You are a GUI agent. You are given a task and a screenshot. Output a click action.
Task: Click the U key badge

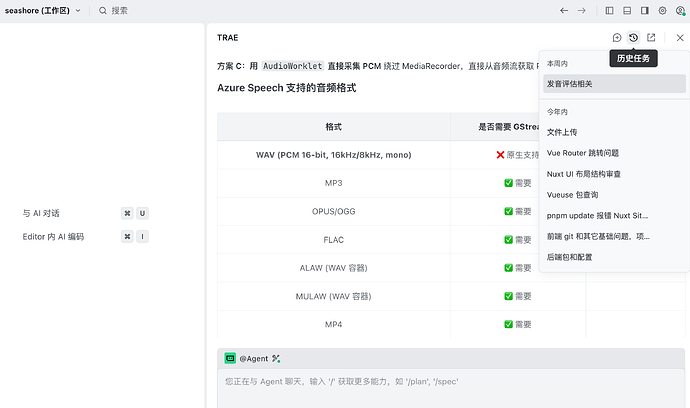coord(142,213)
